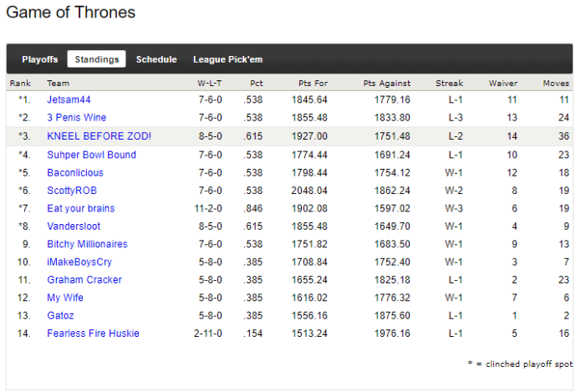Click the W-L-T column header

209,83
